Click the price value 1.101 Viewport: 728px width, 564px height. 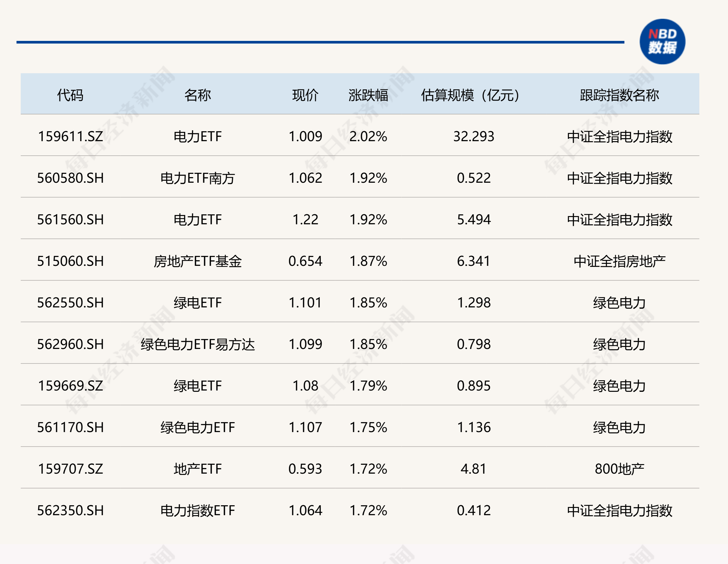pyautogui.click(x=305, y=302)
